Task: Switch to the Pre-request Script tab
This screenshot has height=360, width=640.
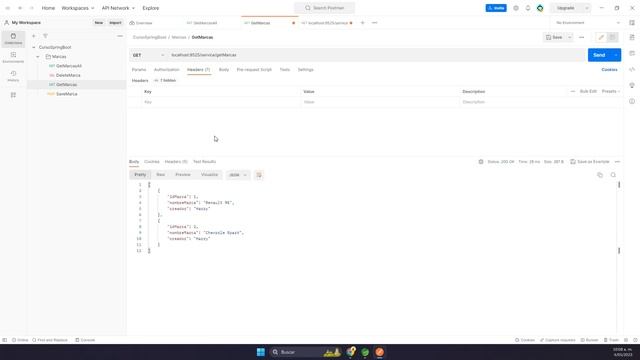Action: [x=254, y=70]
